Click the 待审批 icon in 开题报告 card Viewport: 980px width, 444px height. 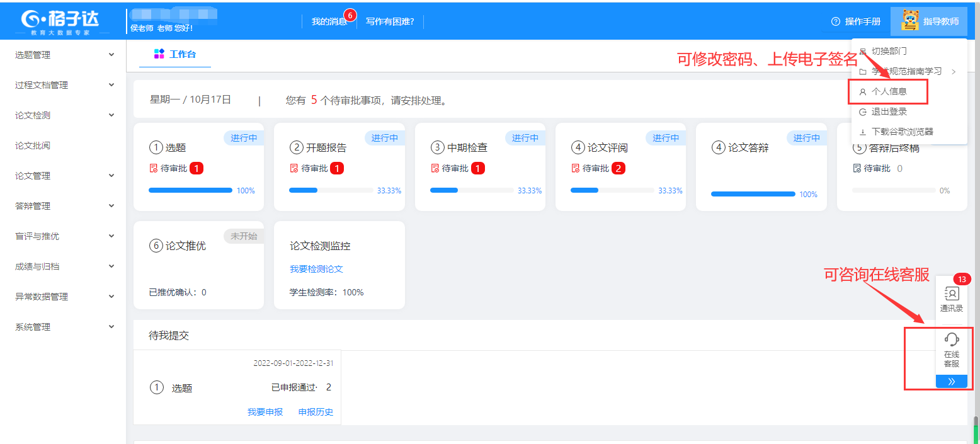tap(293, 168)
